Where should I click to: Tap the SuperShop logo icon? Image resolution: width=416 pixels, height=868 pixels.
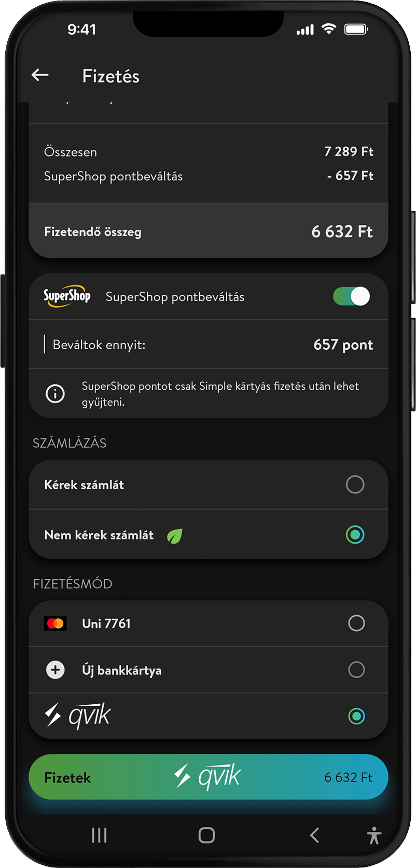pos(67,296)
